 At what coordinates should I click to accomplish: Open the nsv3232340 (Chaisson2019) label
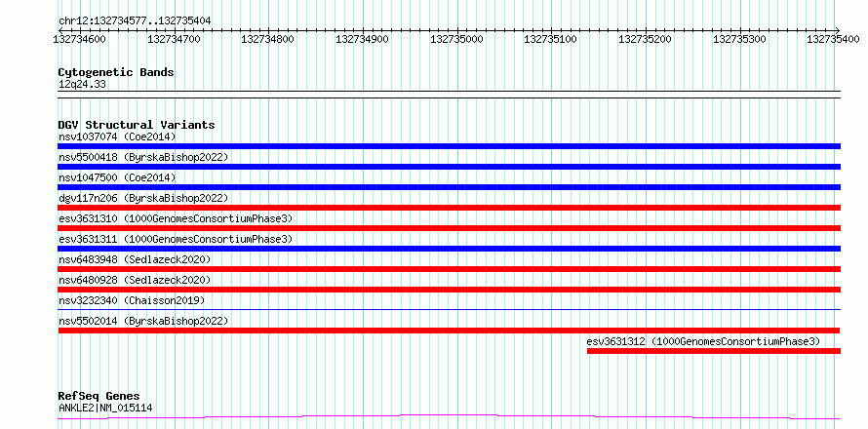(x=132, y=300)
